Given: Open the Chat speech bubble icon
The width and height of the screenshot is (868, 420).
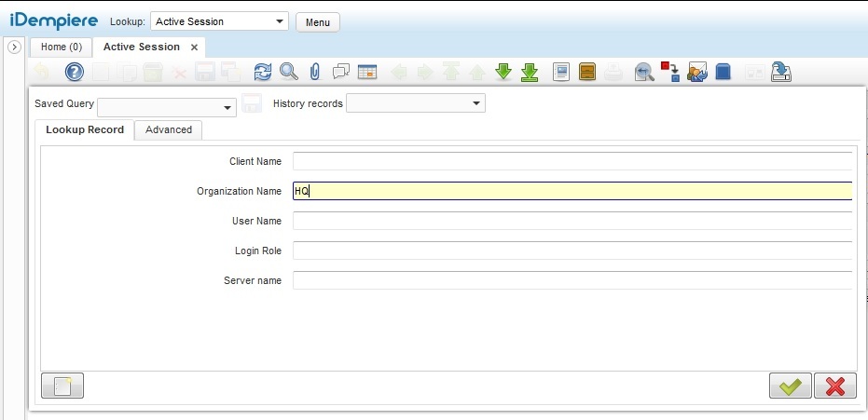Looking at the screenshot, I should coord(341,72).
